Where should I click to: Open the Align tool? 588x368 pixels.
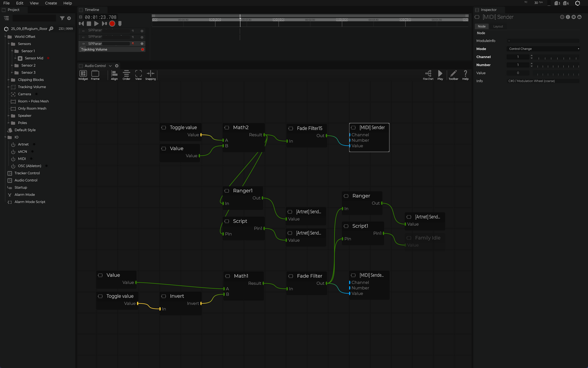[114, 74]
